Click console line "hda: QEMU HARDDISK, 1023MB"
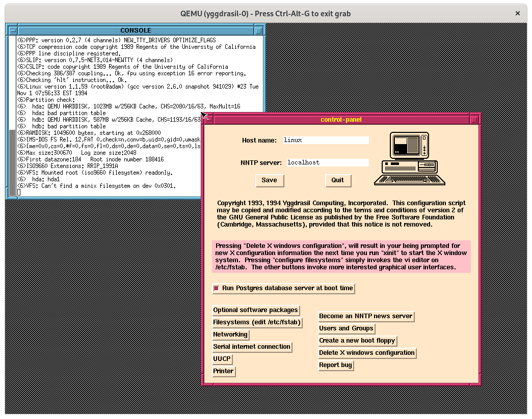The width and height of the screenshot is (532, 419). click(128, 106)
